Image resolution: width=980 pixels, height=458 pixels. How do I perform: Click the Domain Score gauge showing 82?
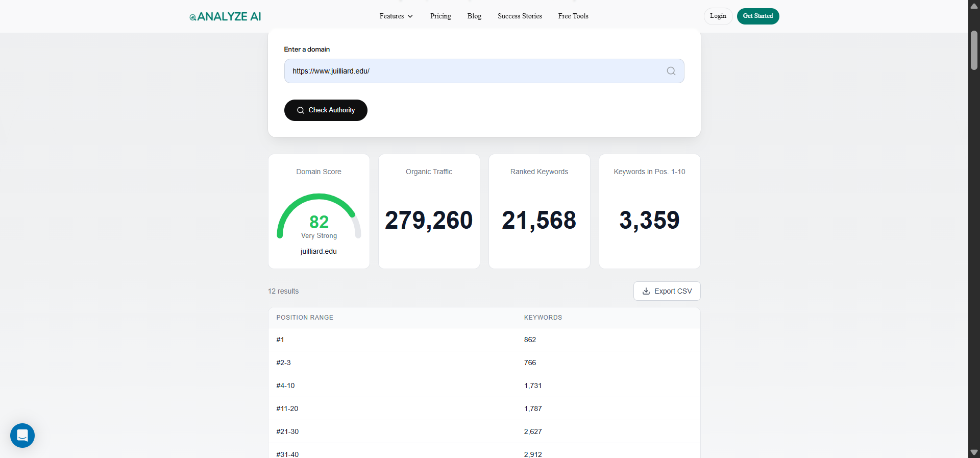point(319,217)
